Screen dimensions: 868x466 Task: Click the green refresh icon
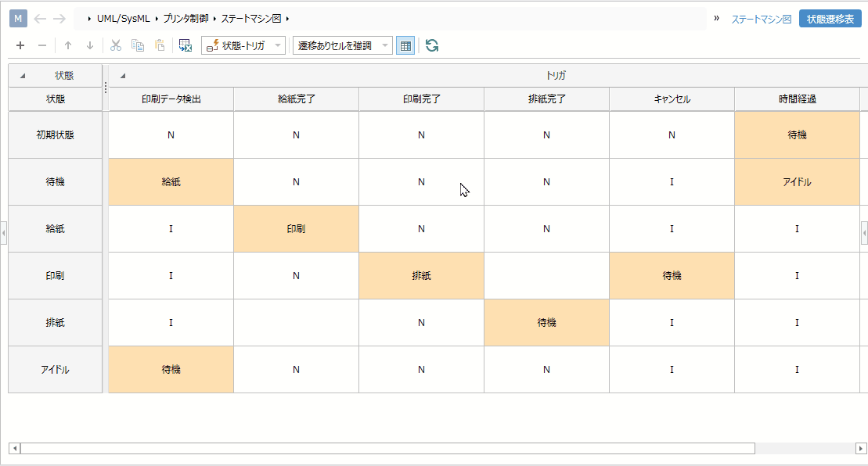point(432,46)
